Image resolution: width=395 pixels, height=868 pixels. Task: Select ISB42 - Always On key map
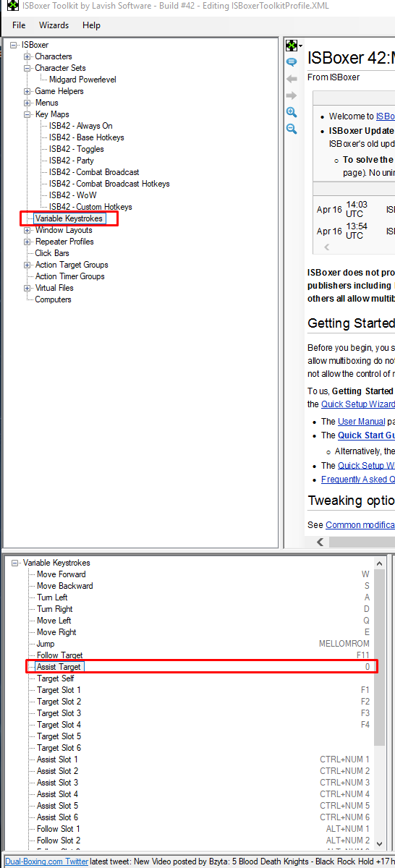[x=81, y=126]
